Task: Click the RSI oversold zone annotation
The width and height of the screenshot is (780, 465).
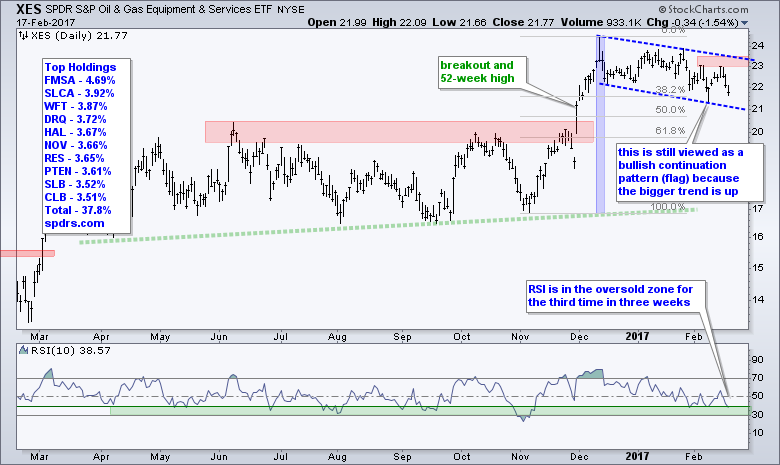Action: [616, 296]
